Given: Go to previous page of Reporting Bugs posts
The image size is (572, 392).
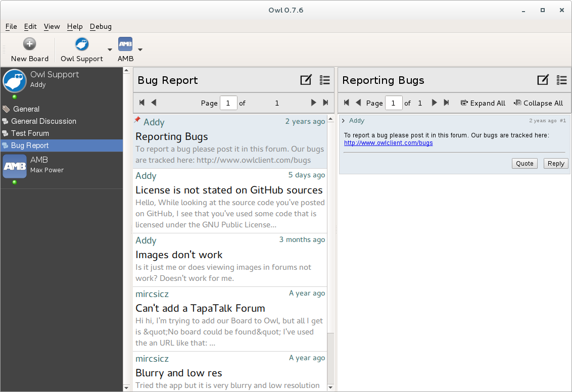Looking at the screenshot, I should (358, 103).
